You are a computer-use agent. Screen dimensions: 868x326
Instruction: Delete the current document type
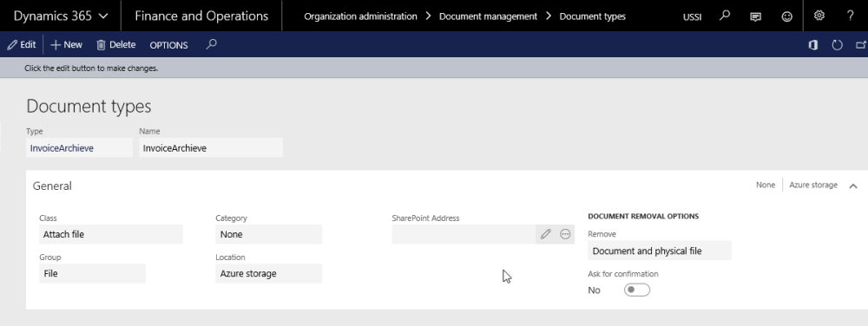tap(115, 45)
